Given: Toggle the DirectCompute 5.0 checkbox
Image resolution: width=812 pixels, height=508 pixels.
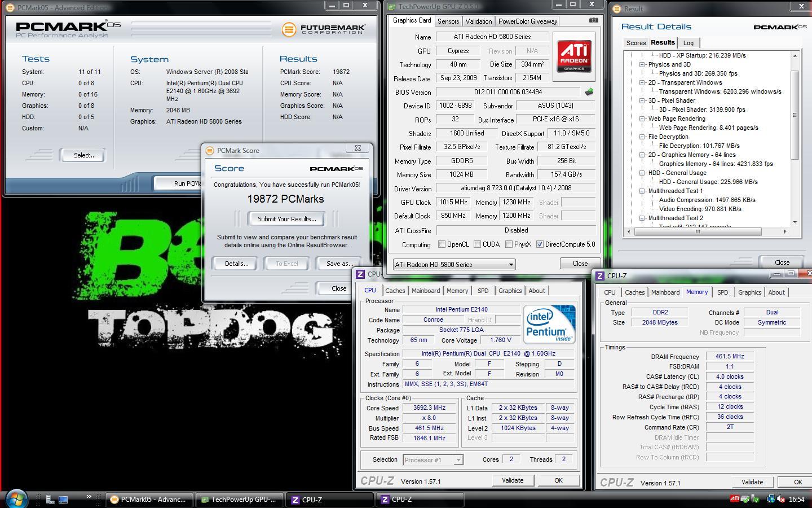Looking at the screenshot, I should 540,244.
